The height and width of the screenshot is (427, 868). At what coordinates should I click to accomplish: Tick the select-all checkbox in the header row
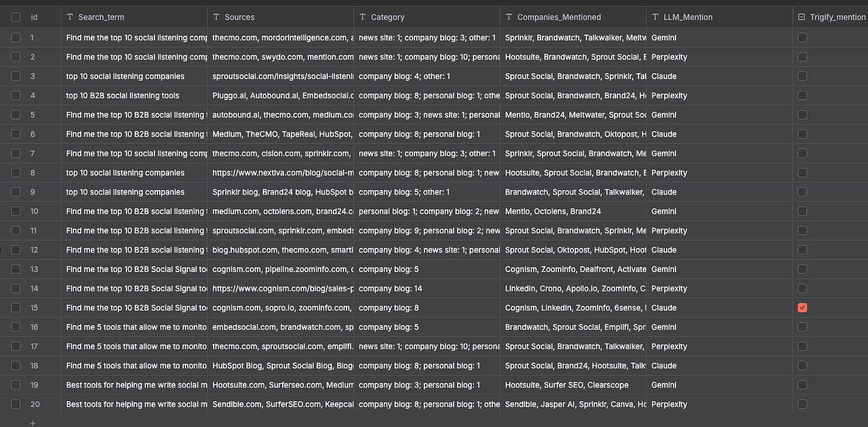15,17
